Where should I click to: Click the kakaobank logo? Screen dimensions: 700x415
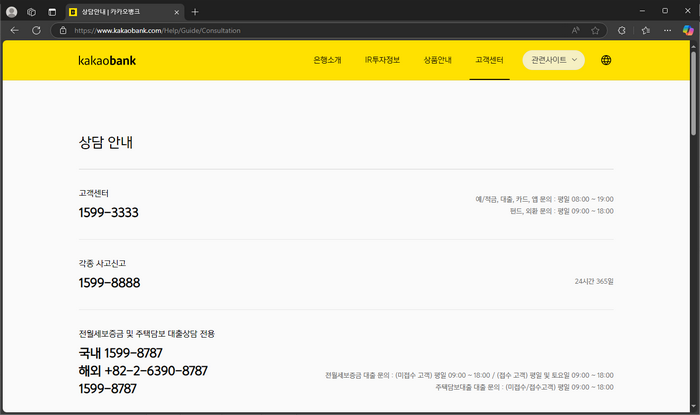pos(105,60)
